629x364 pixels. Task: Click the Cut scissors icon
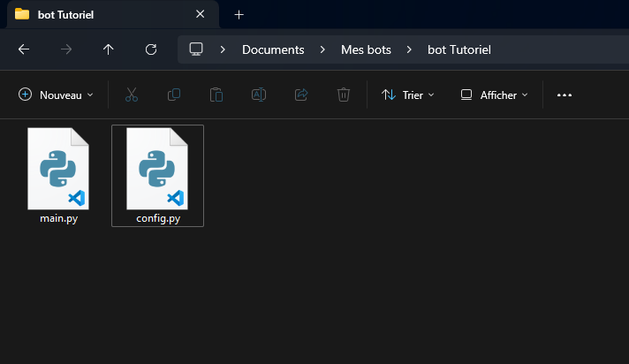pos(132,95)
